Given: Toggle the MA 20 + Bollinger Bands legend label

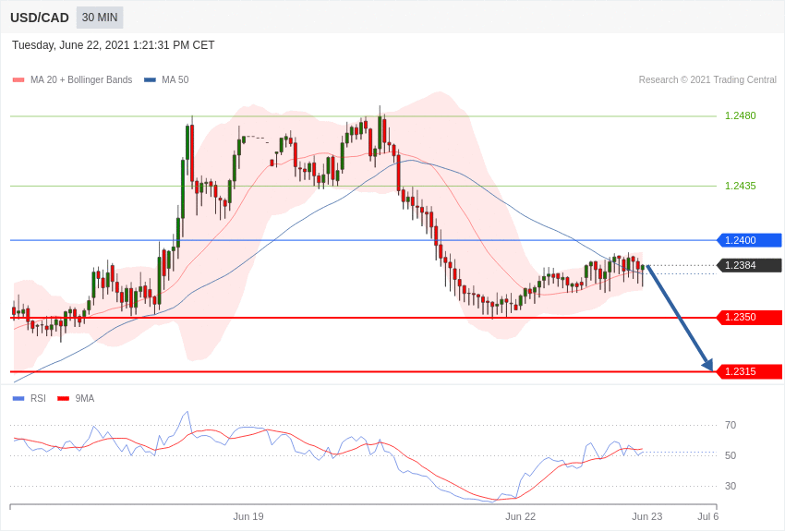Looking at the screenshot, I should 81,79.
